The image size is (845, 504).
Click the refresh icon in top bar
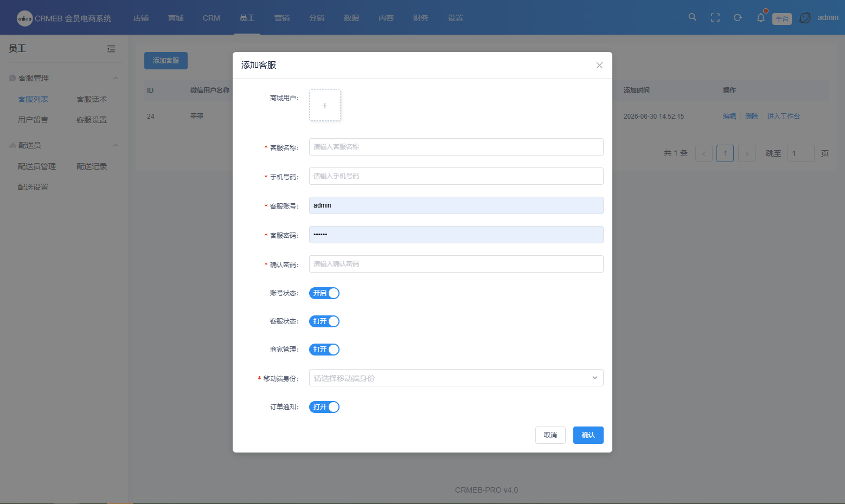tap(738, 17)
